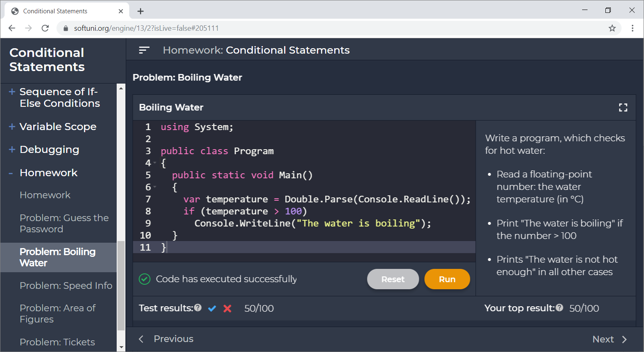This screenshot has width=644, height=352.
Task: Click the passed test checkmark icon
Action: click(212, 308)
